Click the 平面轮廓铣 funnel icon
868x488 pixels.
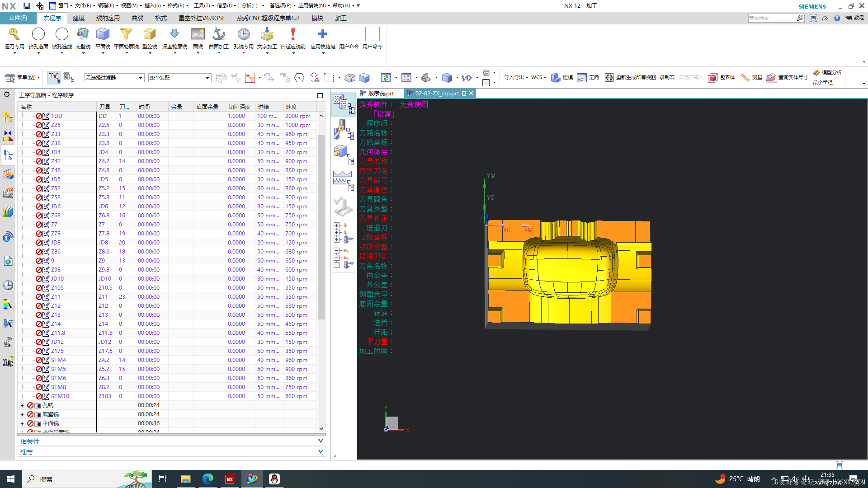click(x=126, y=34)
